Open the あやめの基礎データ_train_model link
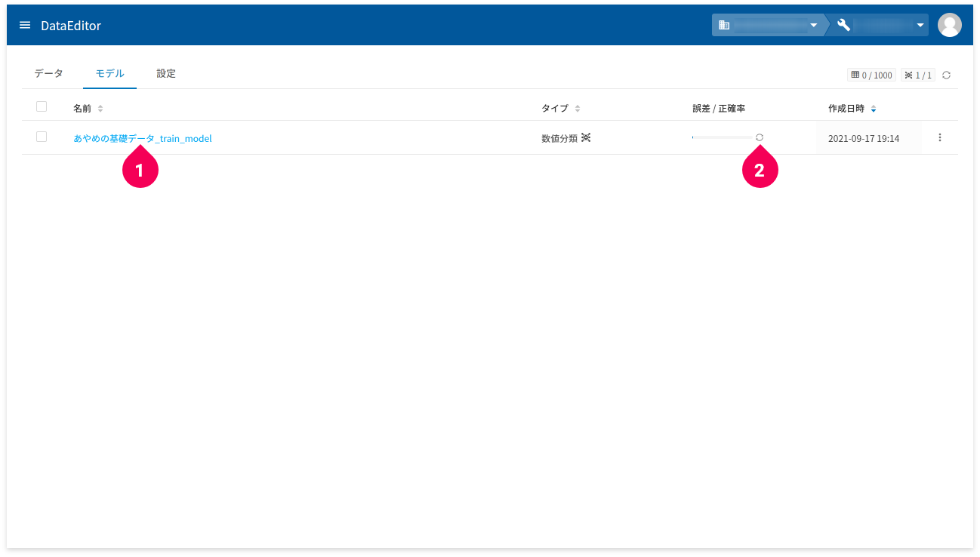The width and height of the screenshot is (980, 557). (x=143, y=138)
